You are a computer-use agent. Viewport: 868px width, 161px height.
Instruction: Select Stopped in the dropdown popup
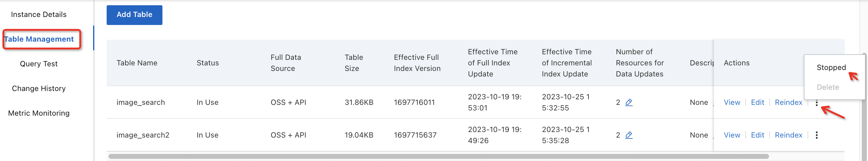coord(831,67)
